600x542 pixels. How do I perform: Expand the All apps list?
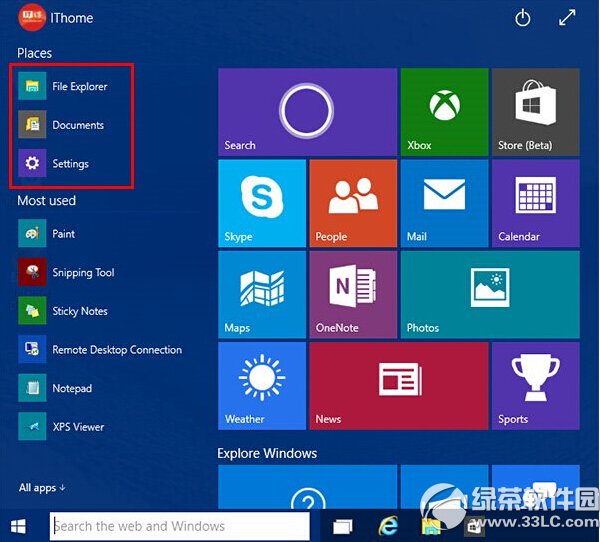[42, 488]
